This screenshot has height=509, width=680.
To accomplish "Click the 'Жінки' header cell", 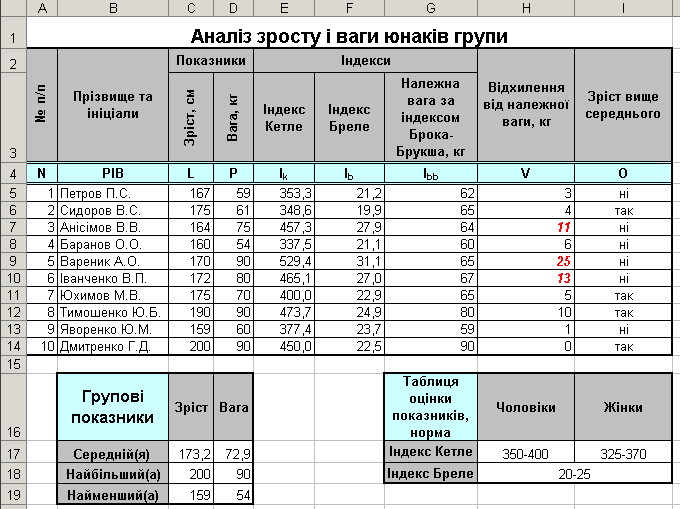I will pos(623,407).
